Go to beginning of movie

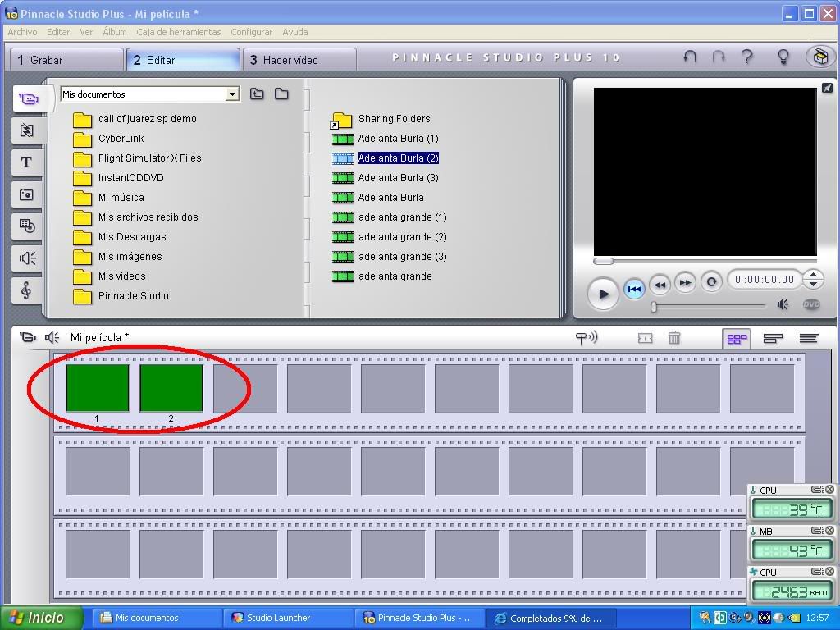pyautogui.click(x=634, y=290)
